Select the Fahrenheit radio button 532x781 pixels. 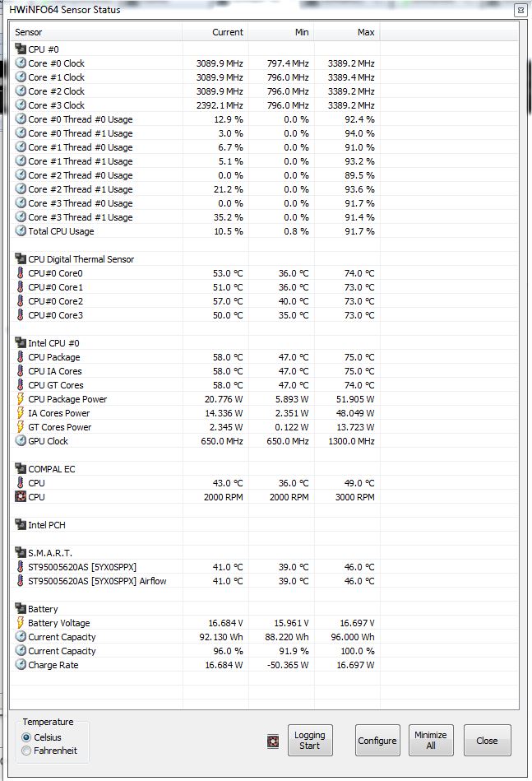coord(26,751)
